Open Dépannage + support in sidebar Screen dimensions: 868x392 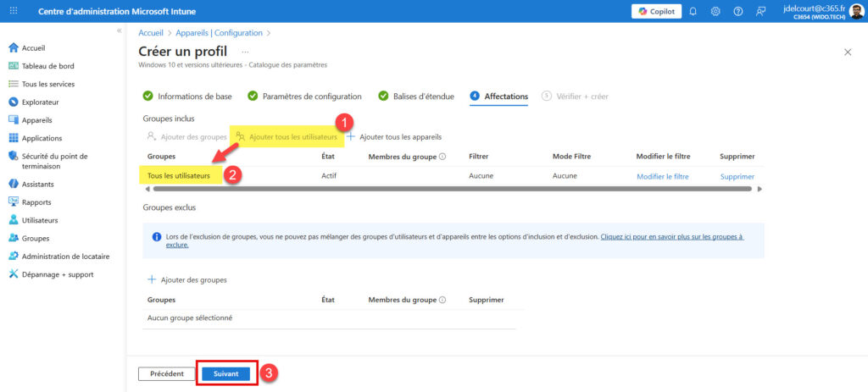click(58, 274)
